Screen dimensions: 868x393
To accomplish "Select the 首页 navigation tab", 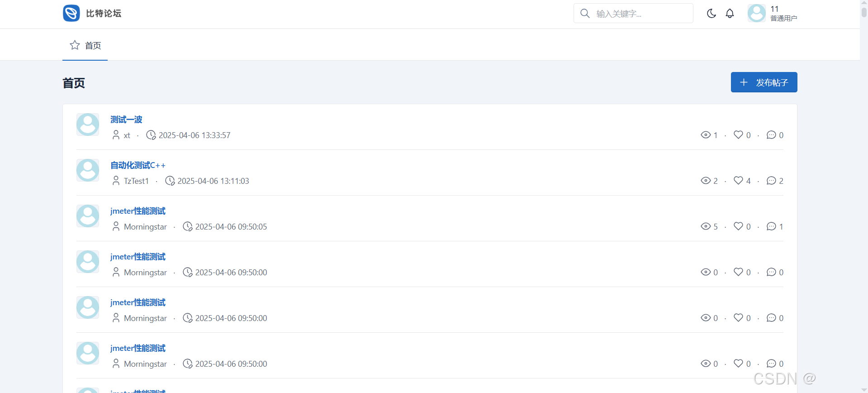I will [x=85, y=45].
